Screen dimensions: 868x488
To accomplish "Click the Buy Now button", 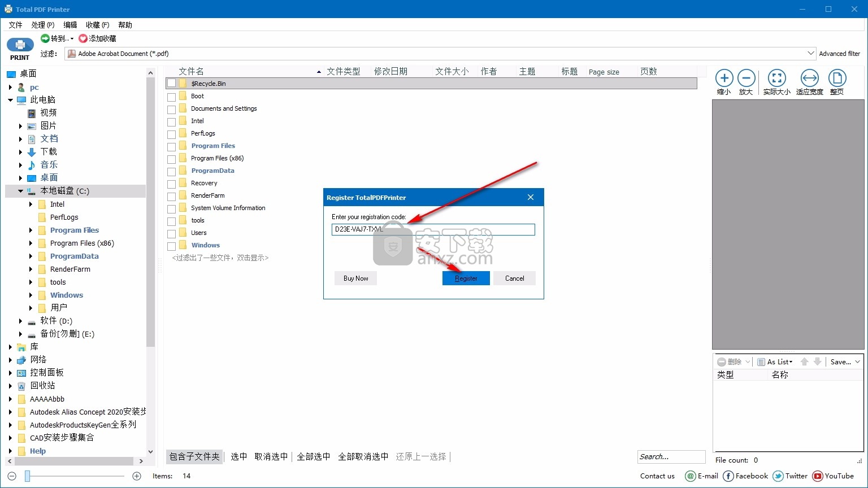I will click(x=355, y=278).
